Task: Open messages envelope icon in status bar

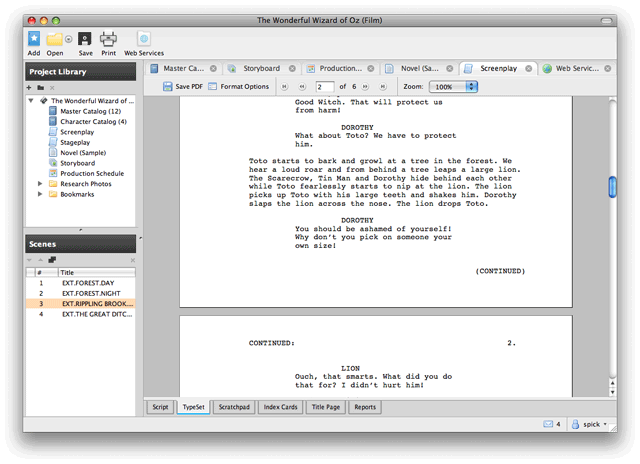Action: click(548, 424)
